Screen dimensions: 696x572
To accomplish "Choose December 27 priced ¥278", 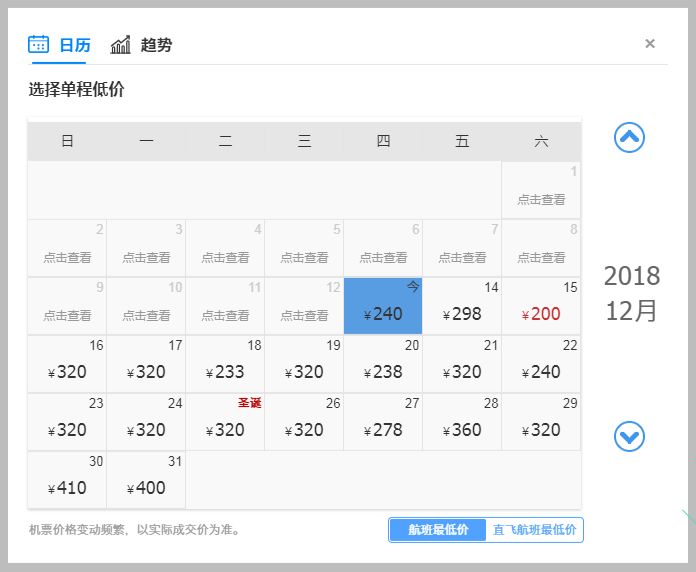I will [x=383, y=422].
